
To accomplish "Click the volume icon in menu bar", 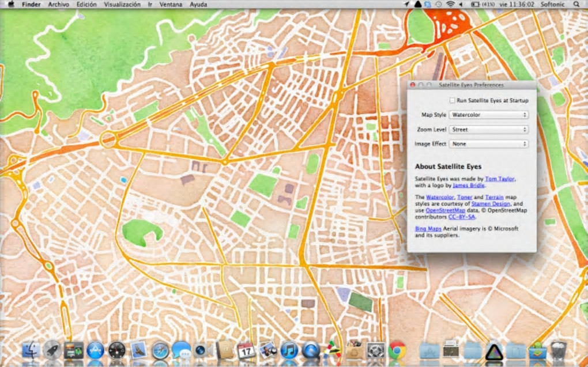I will tap(462, 4).
